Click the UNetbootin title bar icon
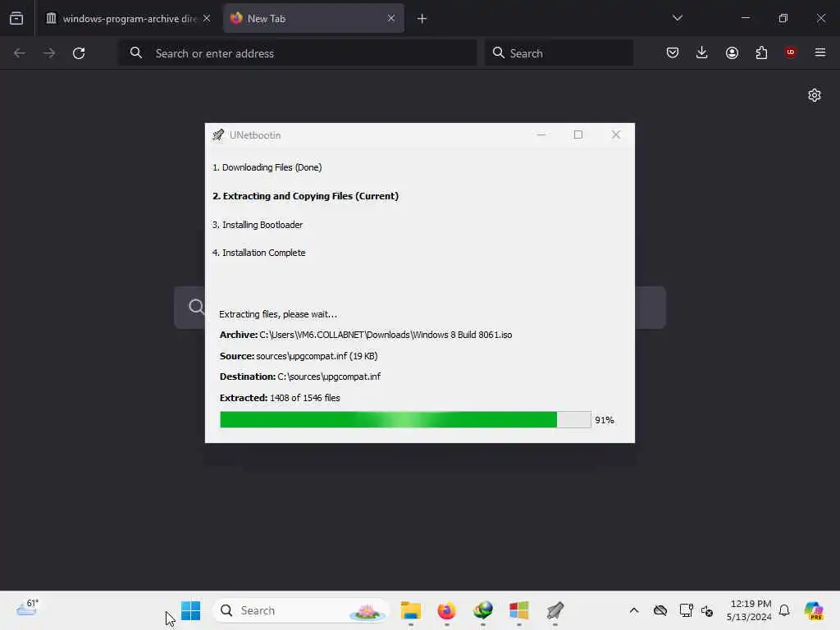The width and height of the screenshot is (840, 630). (218, 135)
